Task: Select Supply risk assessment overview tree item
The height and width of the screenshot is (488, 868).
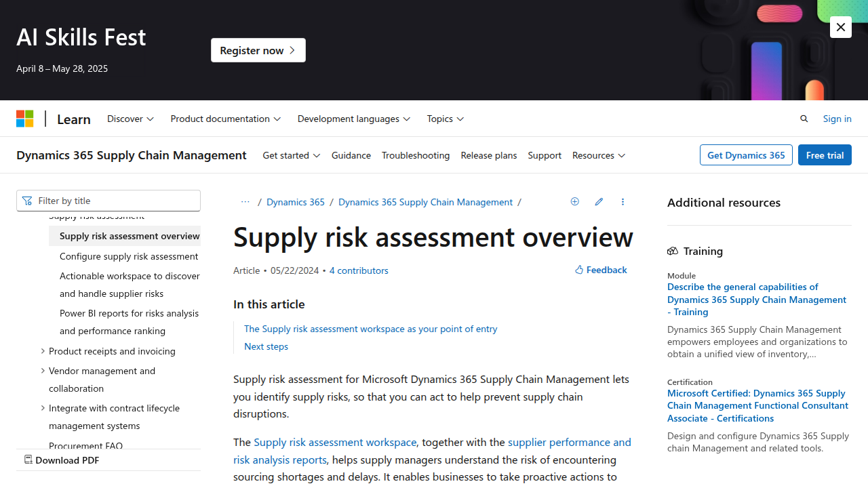Action: [x=125, y=236]
